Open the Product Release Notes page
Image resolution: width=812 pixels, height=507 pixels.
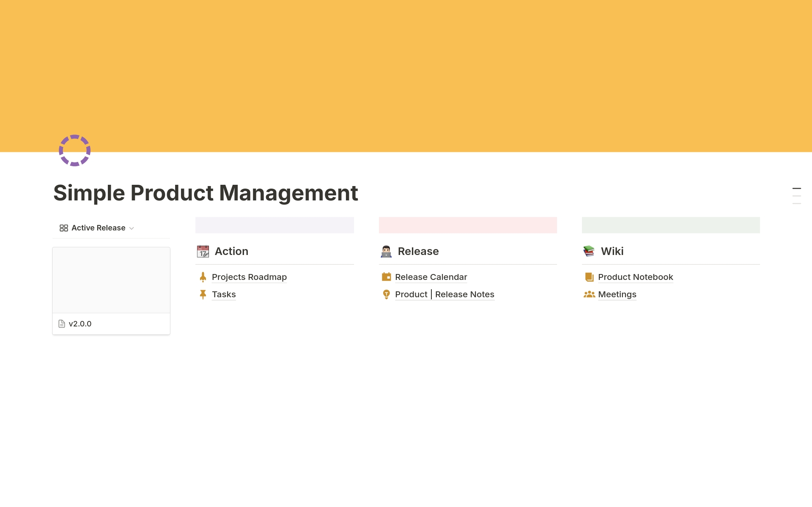pos(444,294)
